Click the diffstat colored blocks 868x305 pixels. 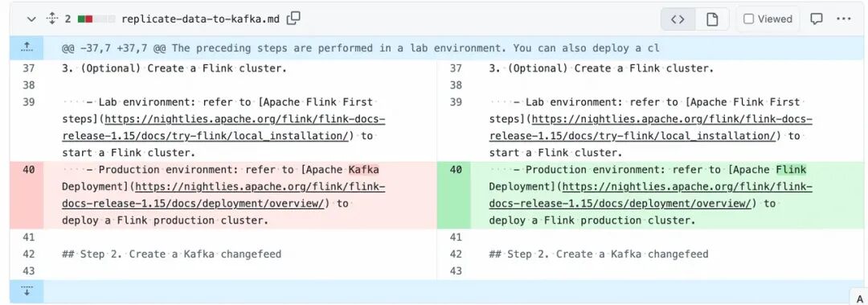(x=96, y=19)
